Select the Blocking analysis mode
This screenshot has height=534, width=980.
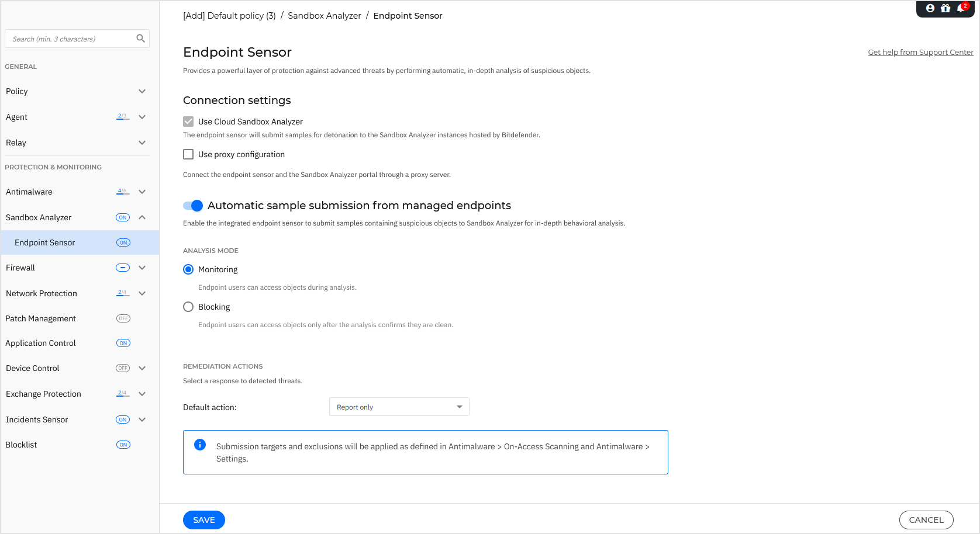pos(188,306)
